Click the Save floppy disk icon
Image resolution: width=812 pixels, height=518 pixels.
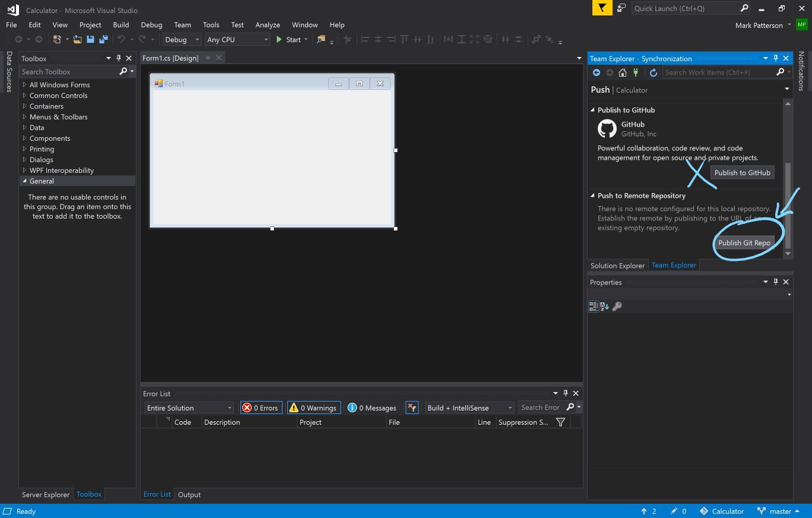click(x=90, y=39)
